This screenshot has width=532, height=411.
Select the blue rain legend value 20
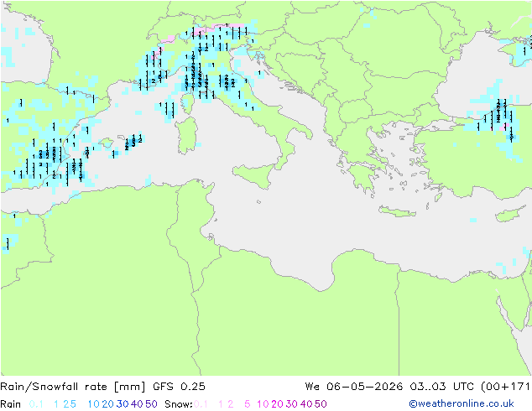[107, 404]
